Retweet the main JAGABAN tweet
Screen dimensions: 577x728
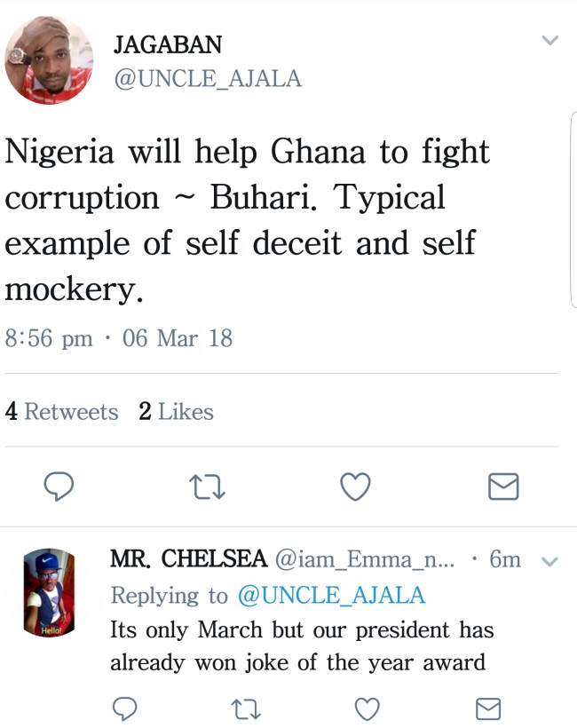[208, 486]
